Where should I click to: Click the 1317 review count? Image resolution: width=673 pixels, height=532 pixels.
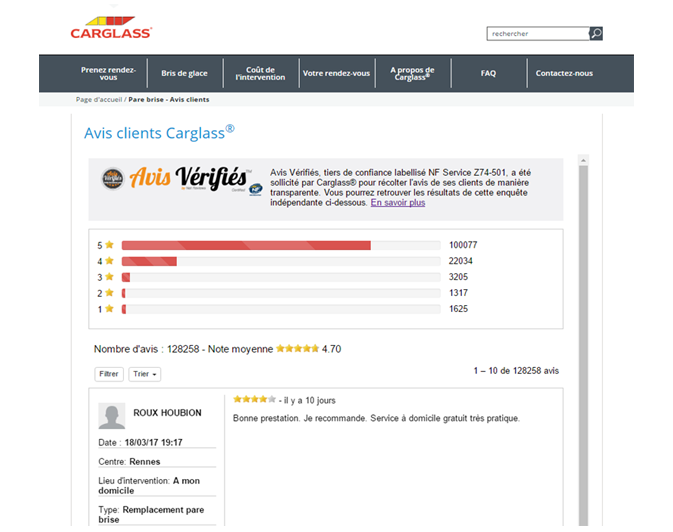458,293
